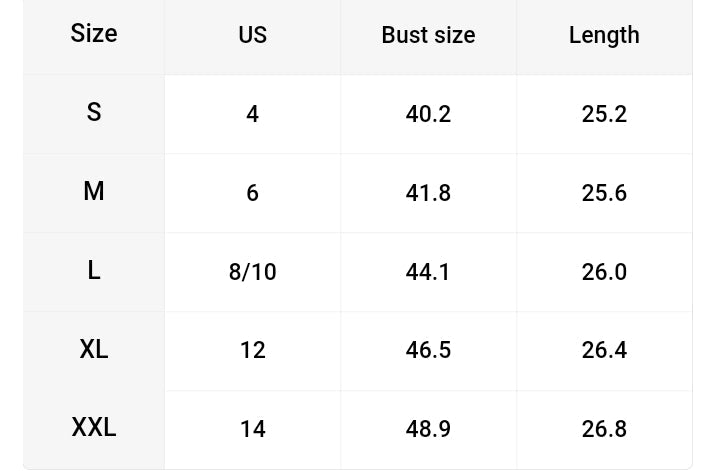Click the Length column header

tap(604, 35)
